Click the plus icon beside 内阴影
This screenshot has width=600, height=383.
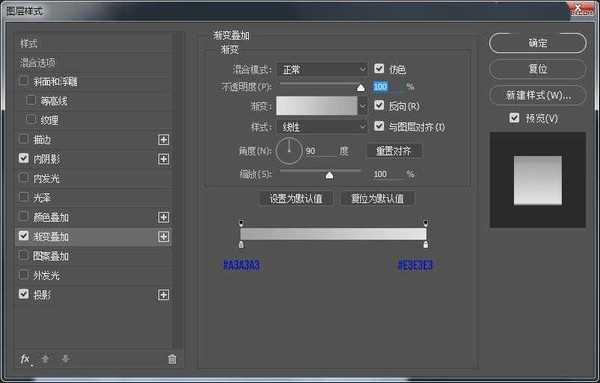click(x=163, y=159)
